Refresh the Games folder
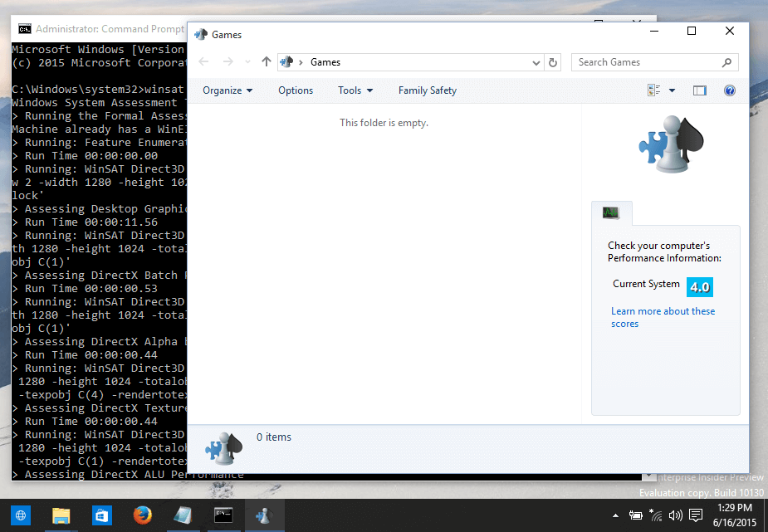 (x=552, y=62)
